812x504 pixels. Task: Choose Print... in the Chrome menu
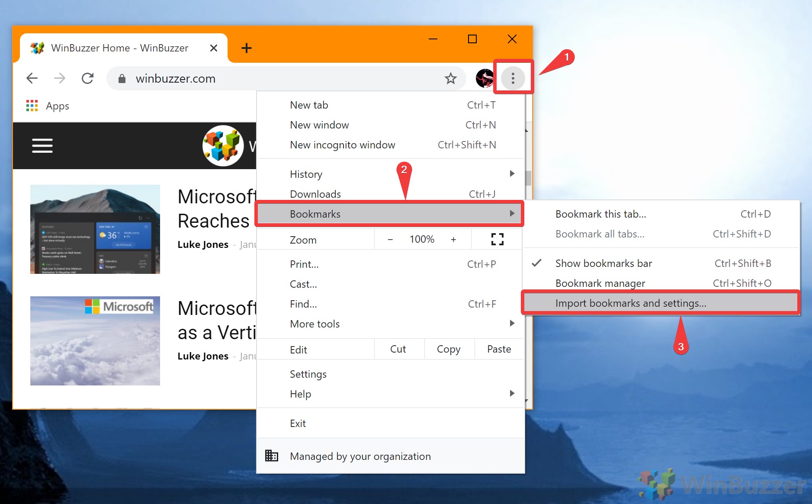(390, 264)
